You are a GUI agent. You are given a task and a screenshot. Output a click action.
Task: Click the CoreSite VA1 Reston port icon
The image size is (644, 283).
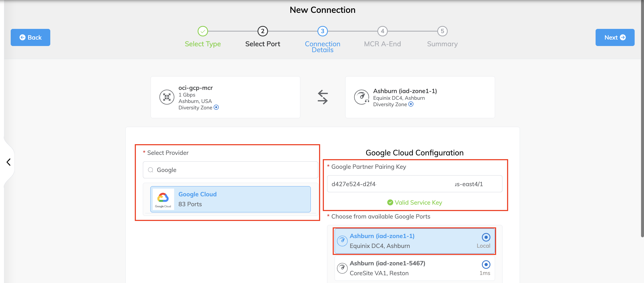(x=342, y=268)
